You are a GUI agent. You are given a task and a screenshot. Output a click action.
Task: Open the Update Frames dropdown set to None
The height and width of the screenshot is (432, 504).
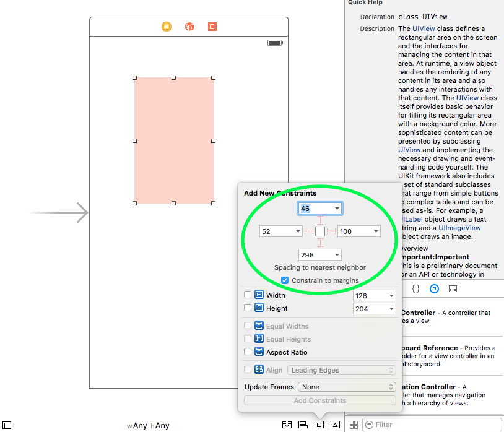tap(346, 386)
